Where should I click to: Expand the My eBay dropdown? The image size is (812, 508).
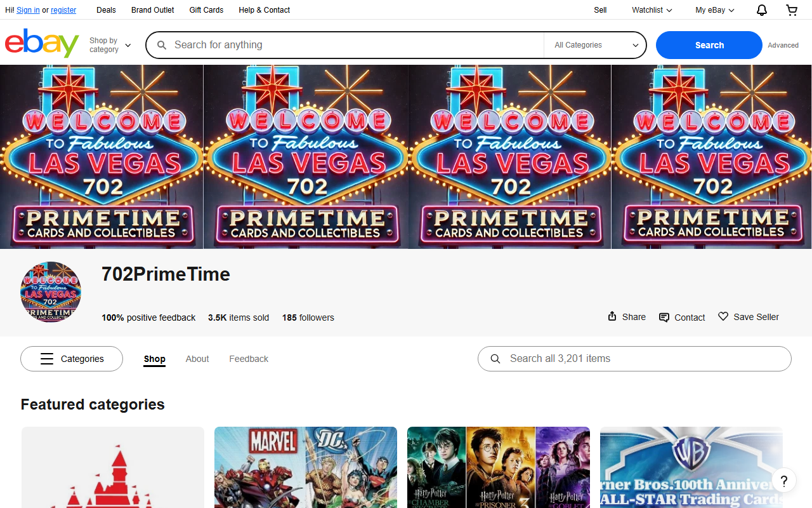pyautogui.click(x=715, y=10)
